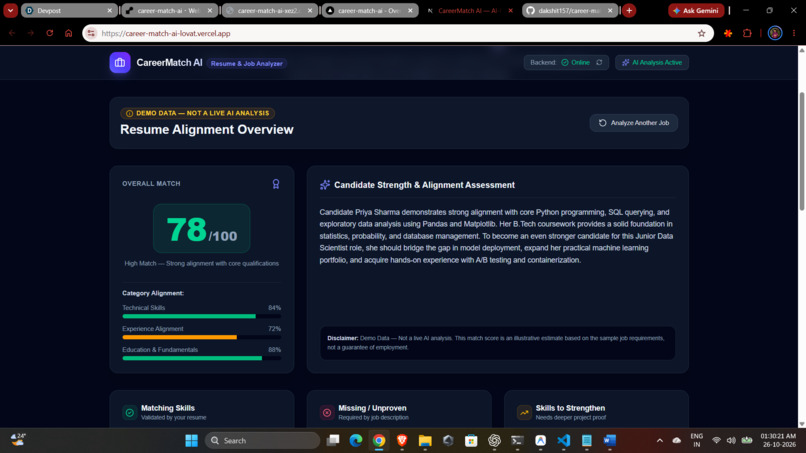
Task: Click the award ribbon icon in Overall Match
Action: click(276, 184)
